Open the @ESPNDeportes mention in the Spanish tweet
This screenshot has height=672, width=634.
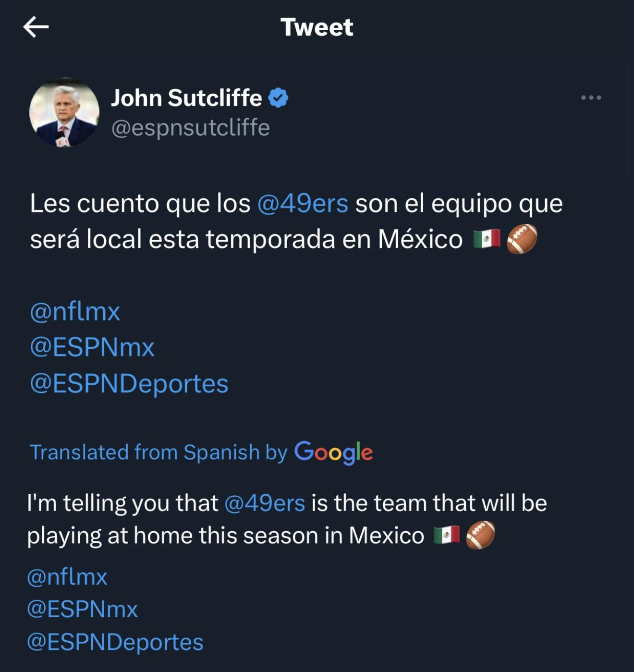(129, 383)
